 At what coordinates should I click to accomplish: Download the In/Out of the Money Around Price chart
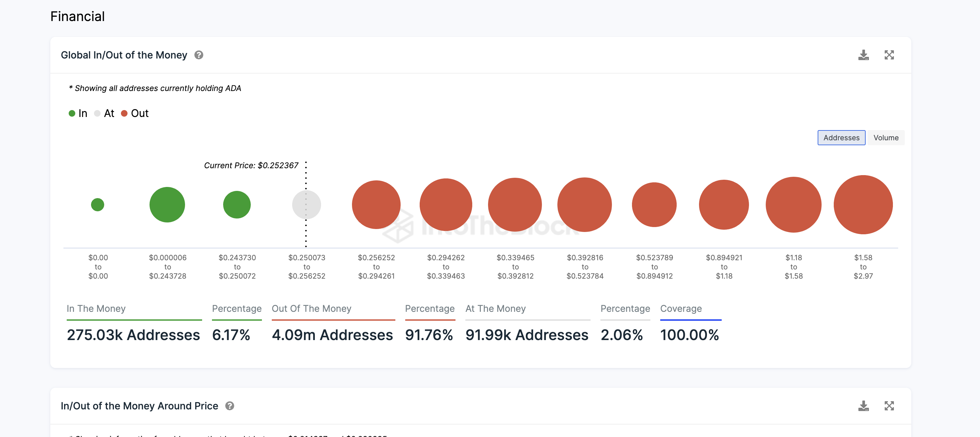pyautogui.click(x=863, y=406)
